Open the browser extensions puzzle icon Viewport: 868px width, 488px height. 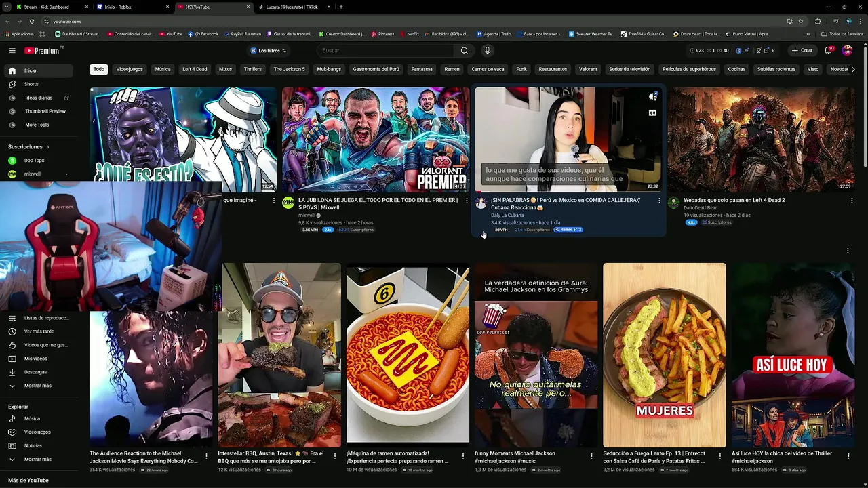818,21
